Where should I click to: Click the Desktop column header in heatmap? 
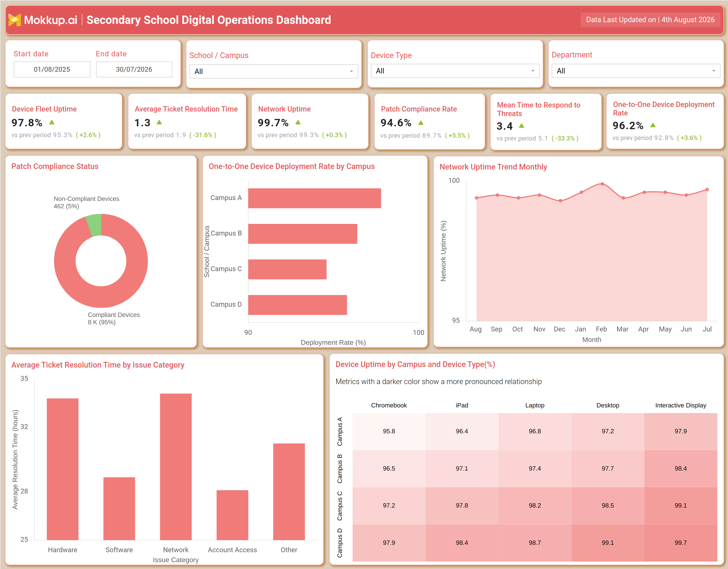pos(608,405)
